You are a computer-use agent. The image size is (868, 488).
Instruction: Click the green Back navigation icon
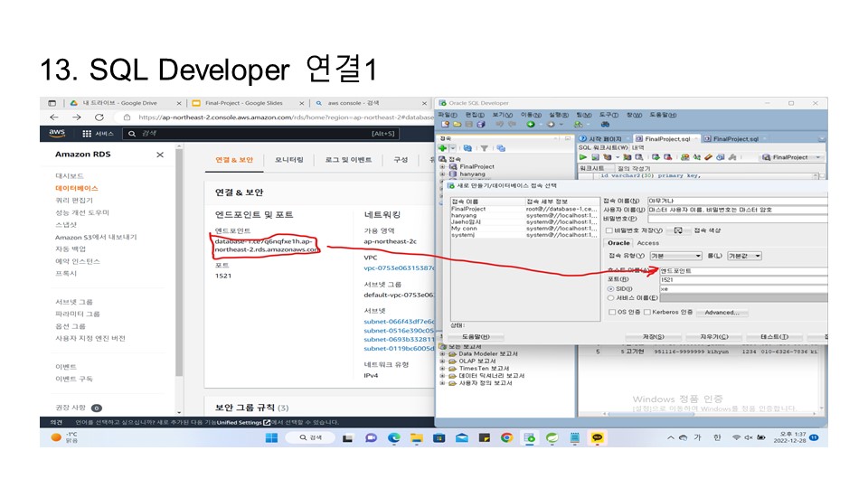(x=531, y=125)
